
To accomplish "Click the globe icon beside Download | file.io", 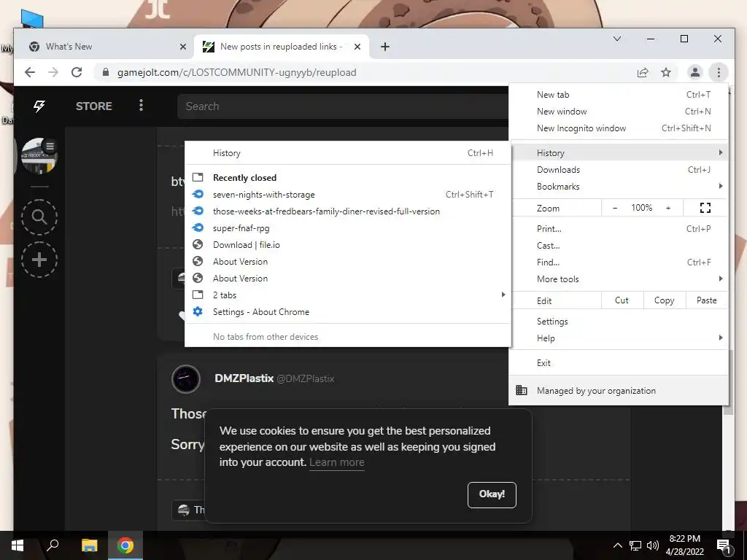I will pos(198,245).
